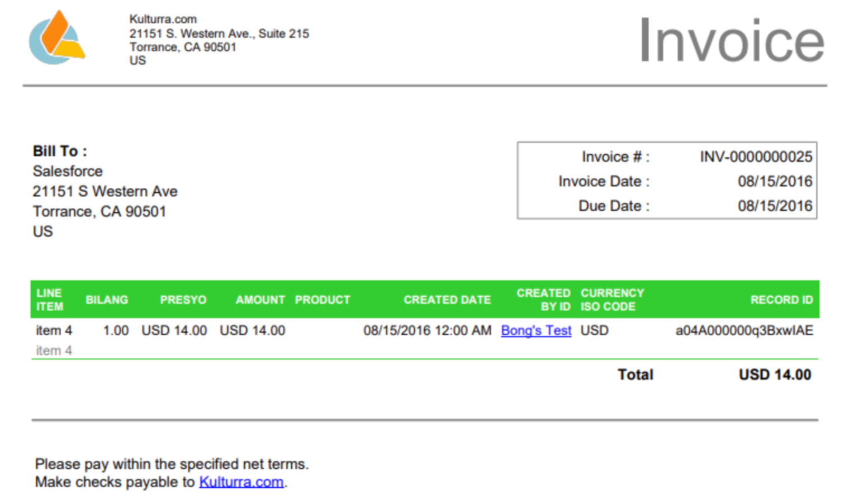Screen dimensions: 849x504
Task: Click the CREATED BY ID column header
Action: click(x=543, y=300)
